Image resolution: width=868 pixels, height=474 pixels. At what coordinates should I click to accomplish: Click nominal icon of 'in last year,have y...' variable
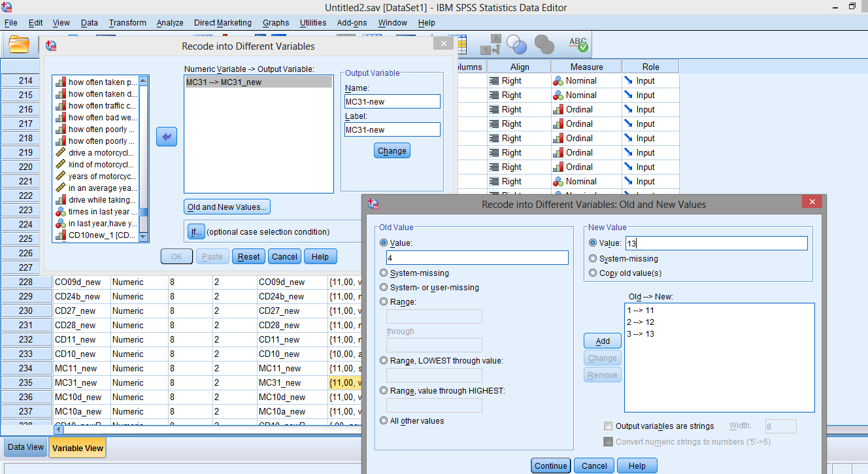(x=61, y=224)
